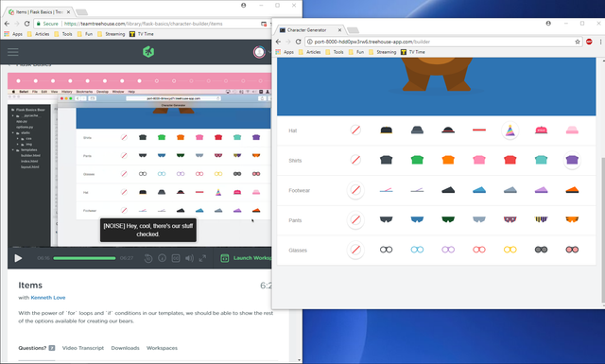Select the orange pants icon
The image size is (605, 364).
[572, 219]
